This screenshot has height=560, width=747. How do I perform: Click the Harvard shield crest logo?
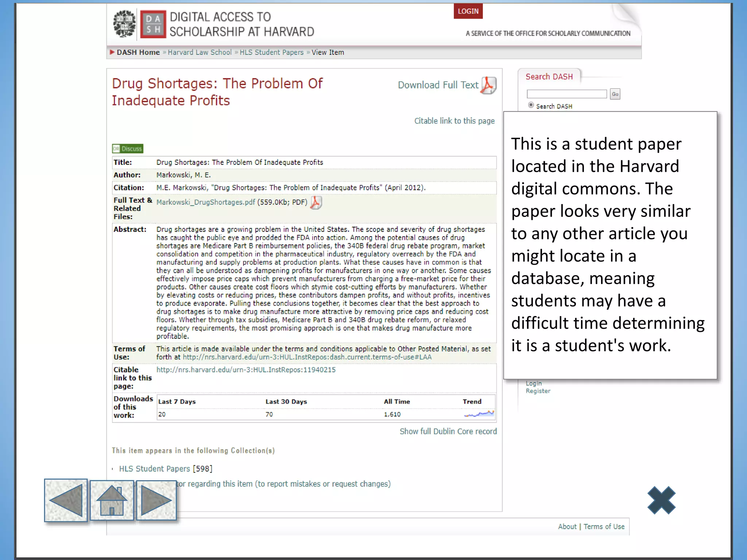click(x=124, y=24)
